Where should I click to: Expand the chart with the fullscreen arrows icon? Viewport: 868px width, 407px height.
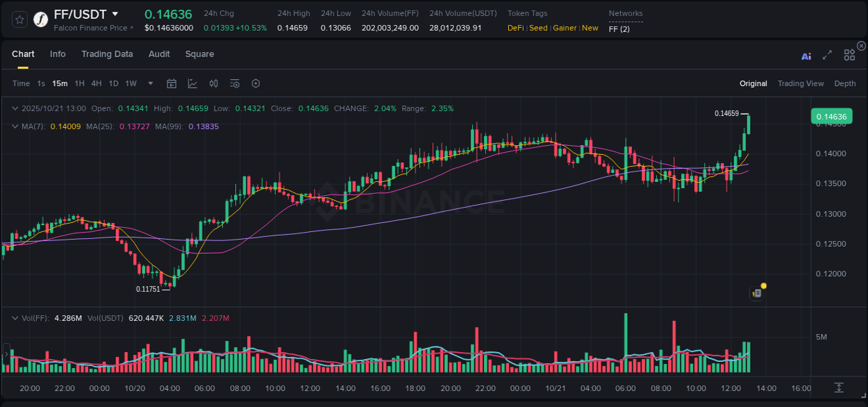pyautogui.click(x=826, y=54)
